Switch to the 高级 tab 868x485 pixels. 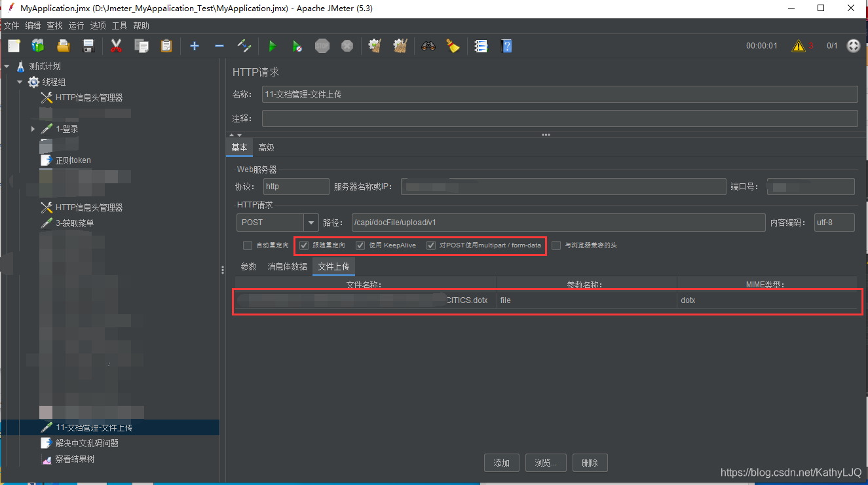click(266, 148)
